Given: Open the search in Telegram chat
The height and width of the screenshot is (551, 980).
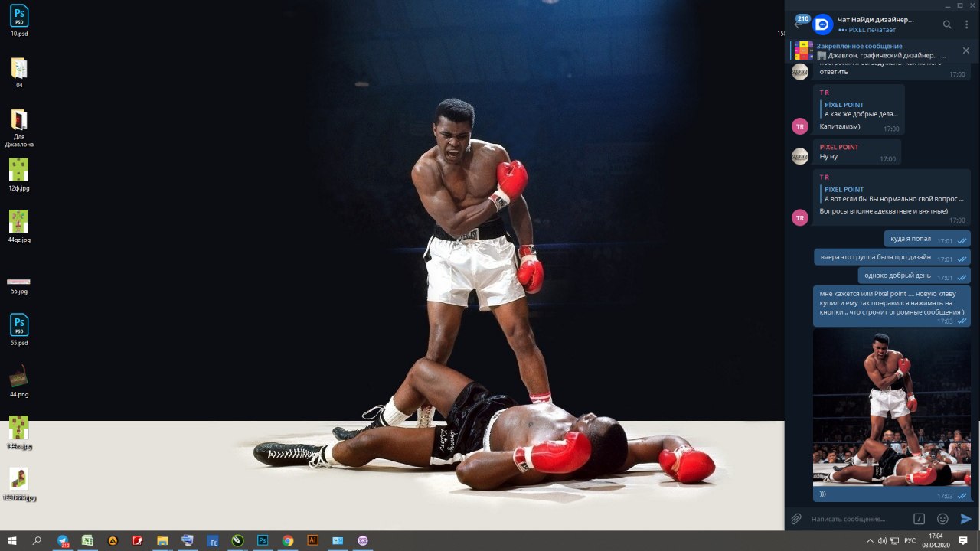Looking at the screenshot, I should [947, 24].
